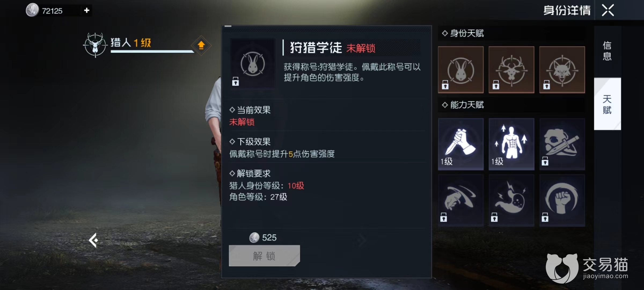Switch to the 信息 tab
Image resolution: width=644 pixels, height=290 pixels.
click(x=607, y=51)
